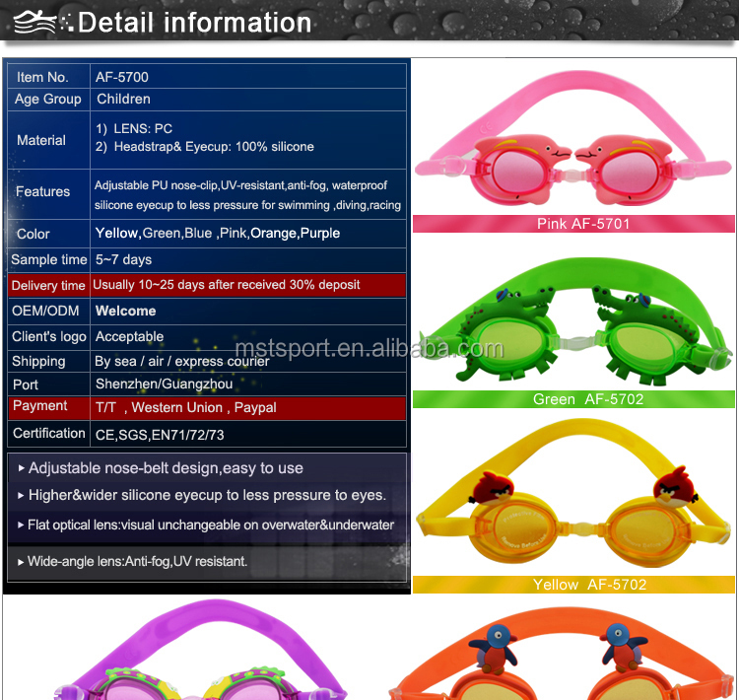Click the Port label
739x700 pixels.
[x=26, y=385]
